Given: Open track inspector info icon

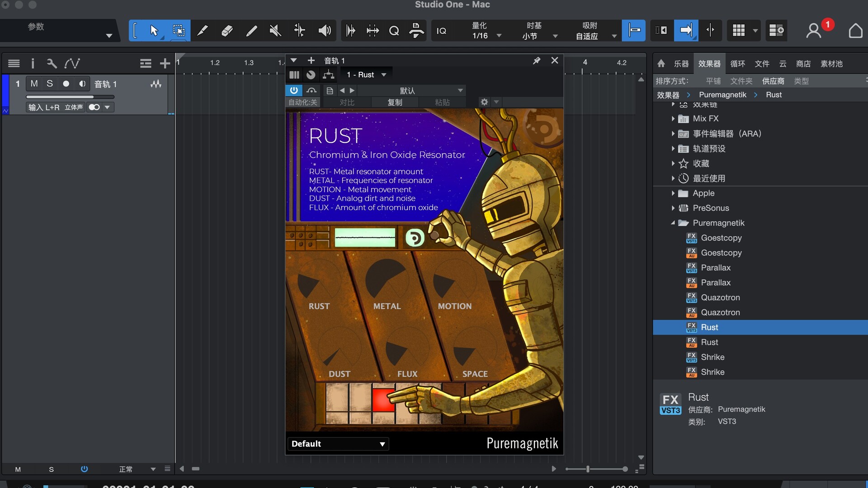Looking at the screenshot, I should pyautogui.click(x=33, y=63).
